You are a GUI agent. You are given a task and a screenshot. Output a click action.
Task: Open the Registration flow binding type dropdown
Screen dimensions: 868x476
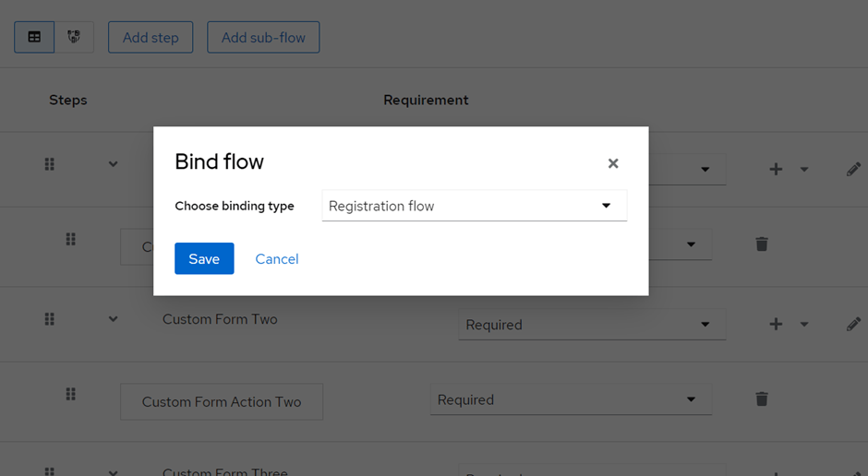(475, 206)
